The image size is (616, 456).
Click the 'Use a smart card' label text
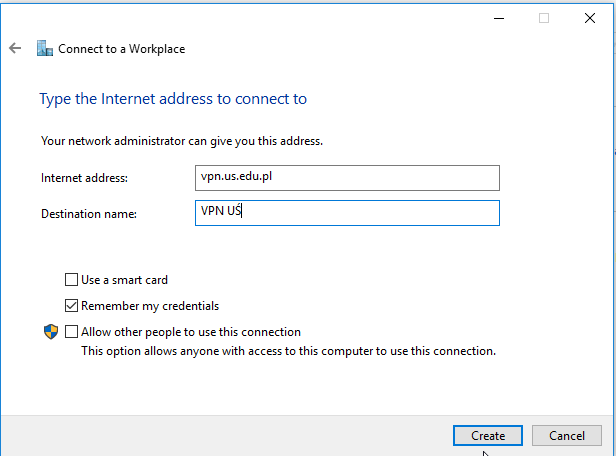point(124,280)
